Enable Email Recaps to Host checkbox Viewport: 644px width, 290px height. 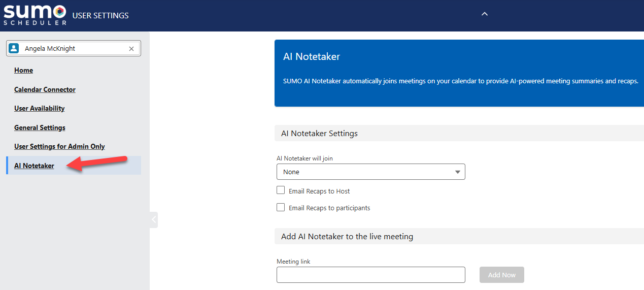click(x=281, y=190)
